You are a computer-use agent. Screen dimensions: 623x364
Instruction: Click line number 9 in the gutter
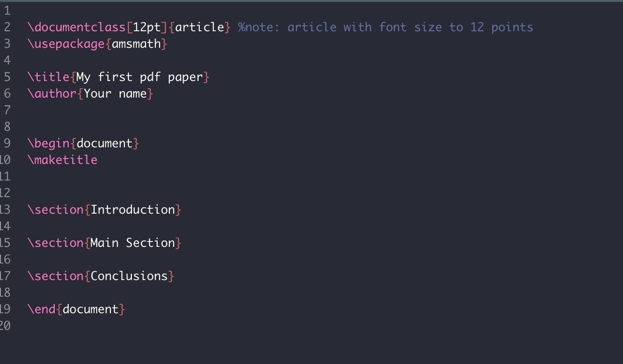coord(7,143)
